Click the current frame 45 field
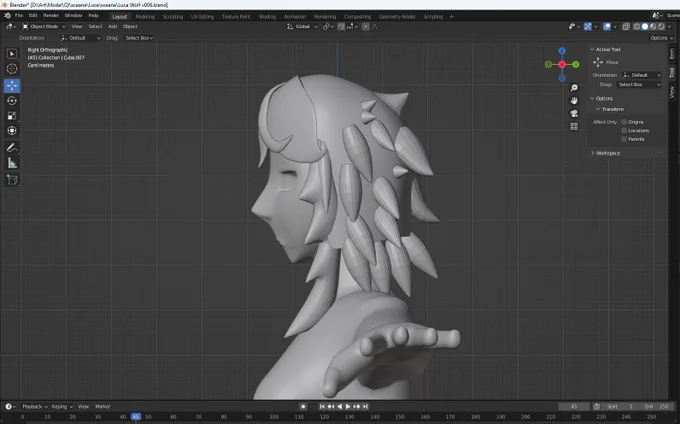The image size is (680, 424). point(574,407)
